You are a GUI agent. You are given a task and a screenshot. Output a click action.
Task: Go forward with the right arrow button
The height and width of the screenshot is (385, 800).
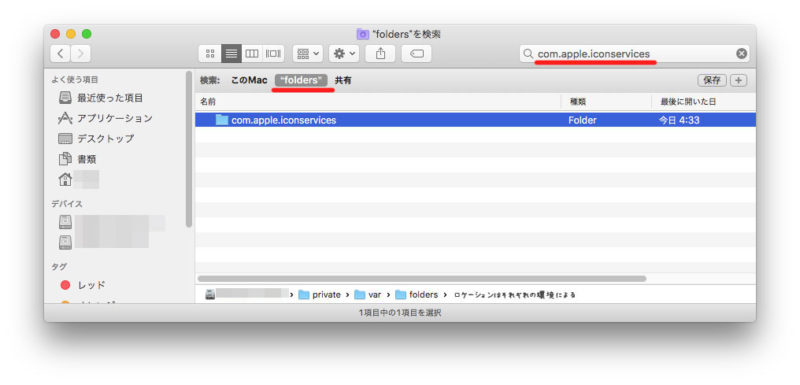pos(81,54)
